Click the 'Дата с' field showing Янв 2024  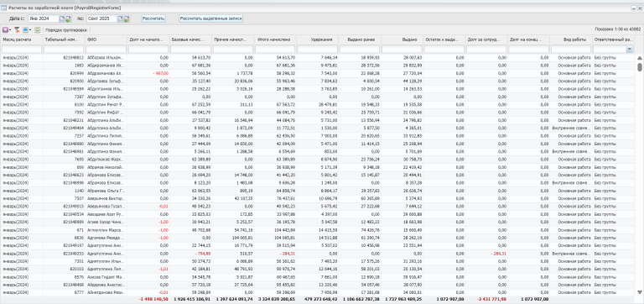[44, 18]
